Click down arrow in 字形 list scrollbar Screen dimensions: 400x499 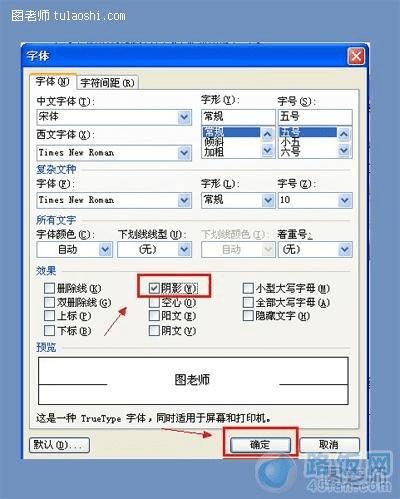tap(267, 150)
